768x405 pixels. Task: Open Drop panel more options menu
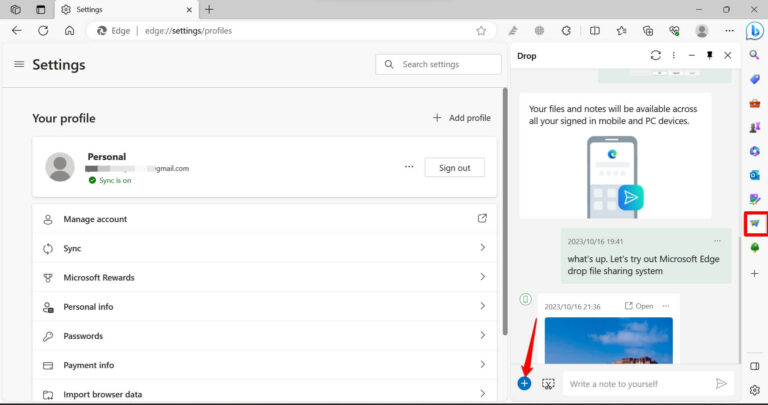coord(674,55)
